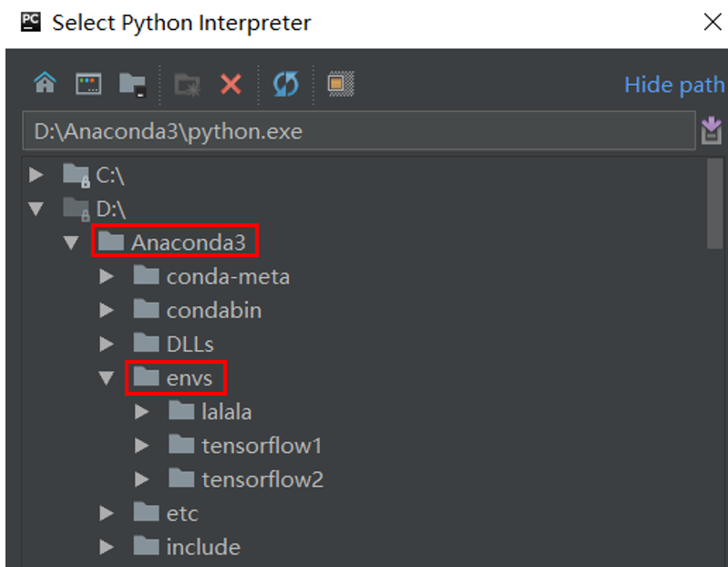Select the envs folder
Viewport: 728px width, 567px height.
(173, 378)
